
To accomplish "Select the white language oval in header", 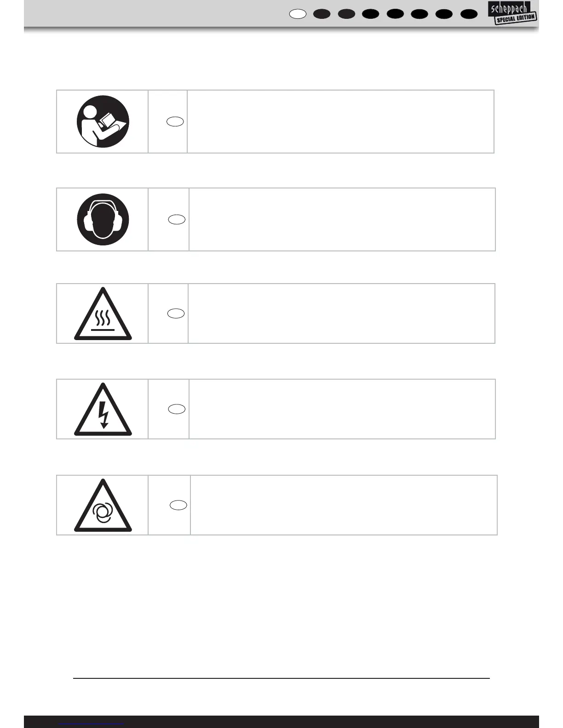I will (298, 14).
